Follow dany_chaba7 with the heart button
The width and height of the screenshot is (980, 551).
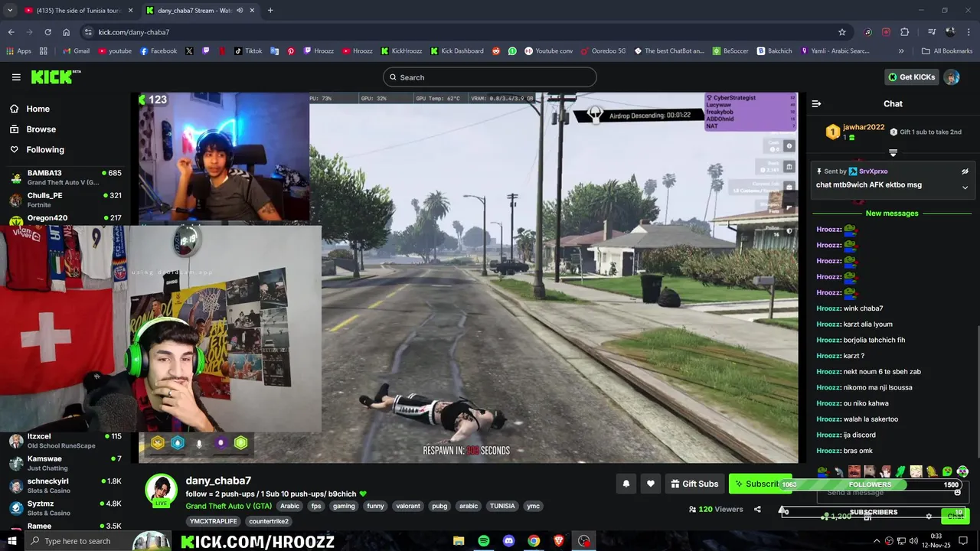click(x=651, y=484)
